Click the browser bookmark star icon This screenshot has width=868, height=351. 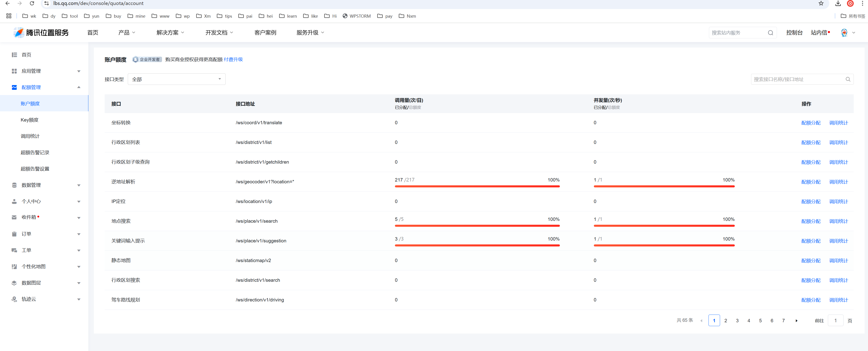click(821, 3)
